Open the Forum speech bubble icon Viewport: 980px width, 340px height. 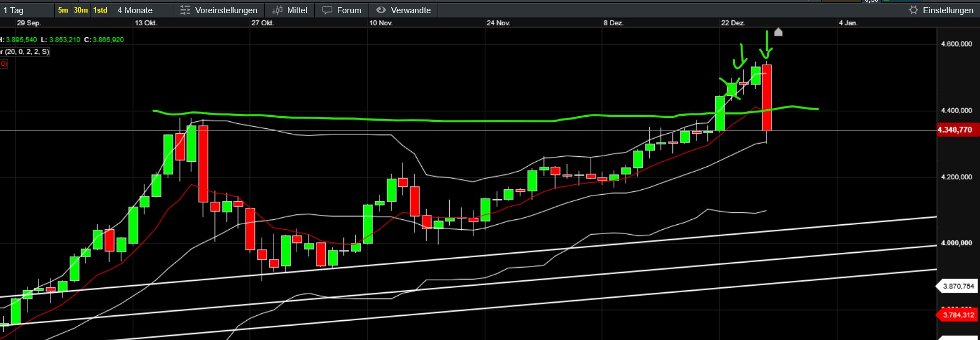[327, 10]
